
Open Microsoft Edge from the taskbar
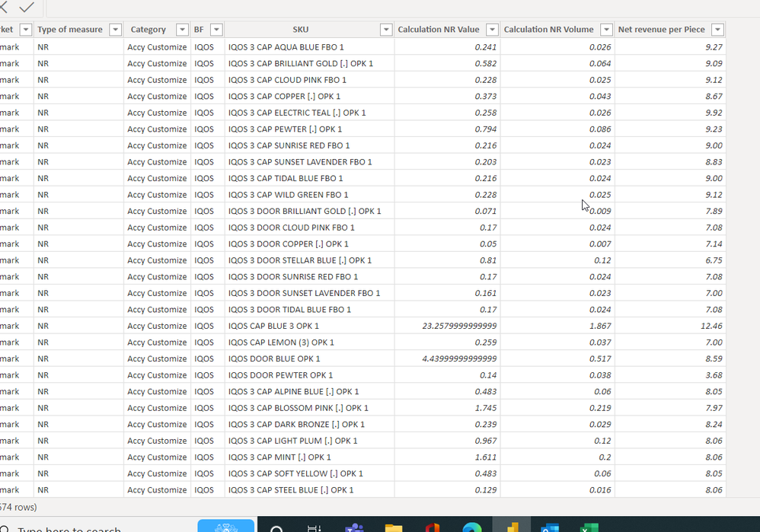[x=472, y=527]
